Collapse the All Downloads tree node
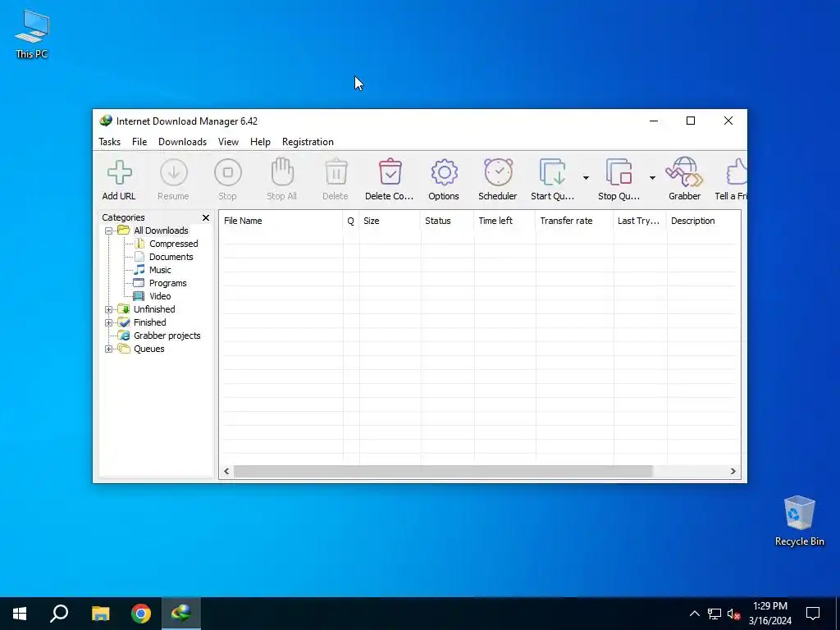840x630 pixels. pos(109,231)
